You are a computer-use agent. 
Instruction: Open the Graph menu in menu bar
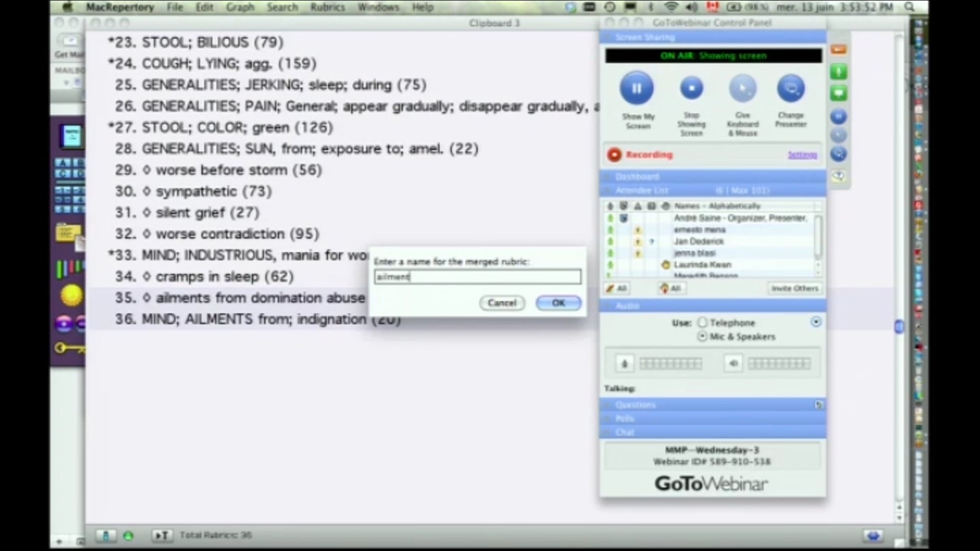[x=240, y=7]
